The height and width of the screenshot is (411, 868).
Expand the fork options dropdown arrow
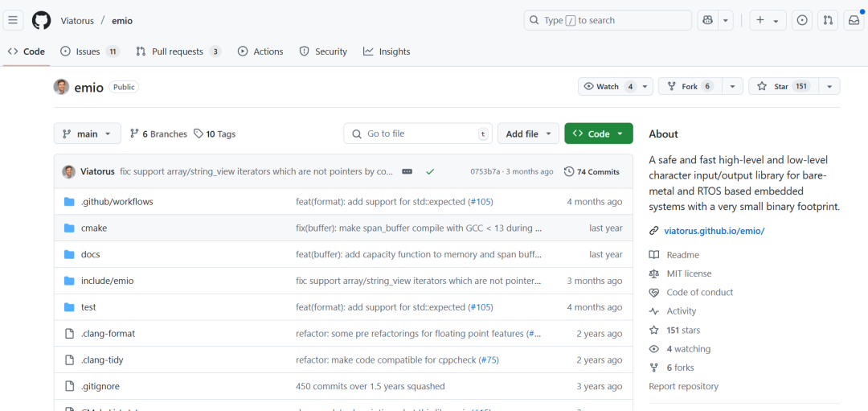[x=733, y=86]
